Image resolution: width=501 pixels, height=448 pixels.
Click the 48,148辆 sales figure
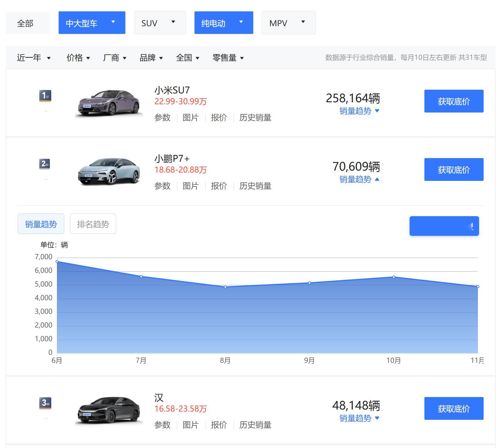click(356, 406)
